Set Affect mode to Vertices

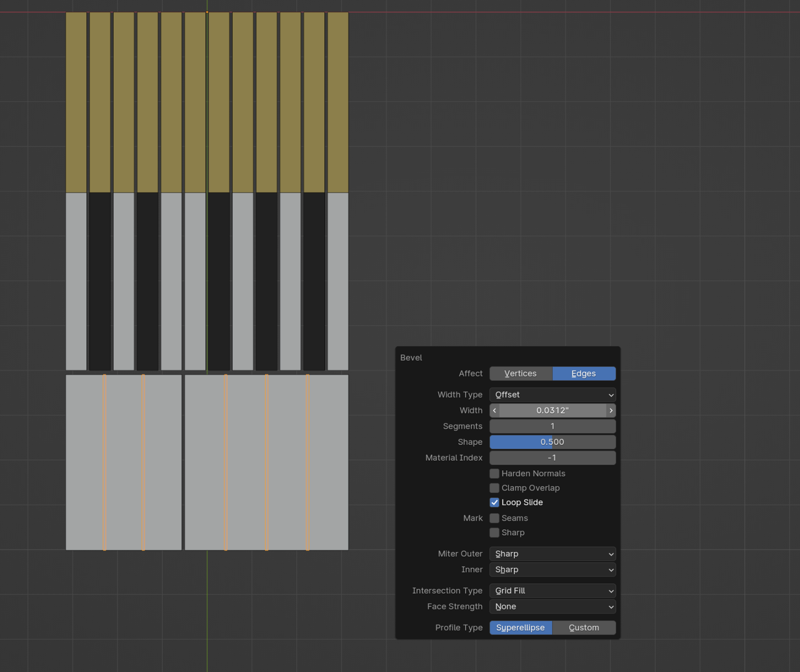pyautogui.click(x=521, y=373)
